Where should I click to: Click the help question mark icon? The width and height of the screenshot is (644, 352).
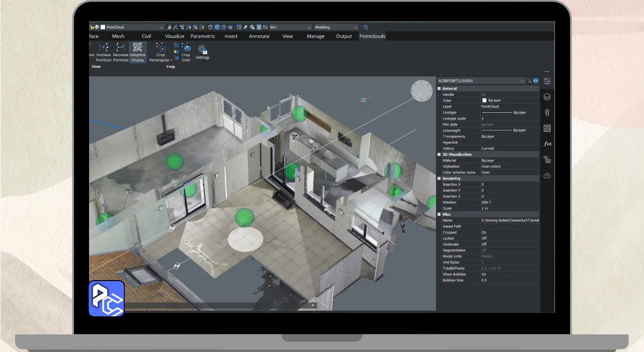[365, 27]
